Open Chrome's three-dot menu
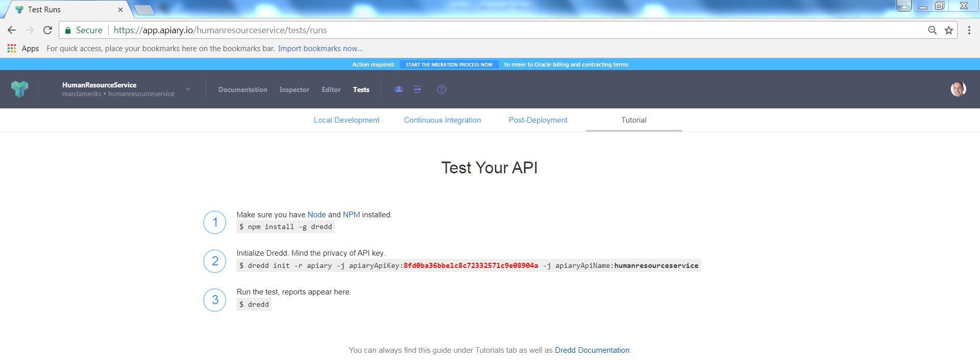 969,30
